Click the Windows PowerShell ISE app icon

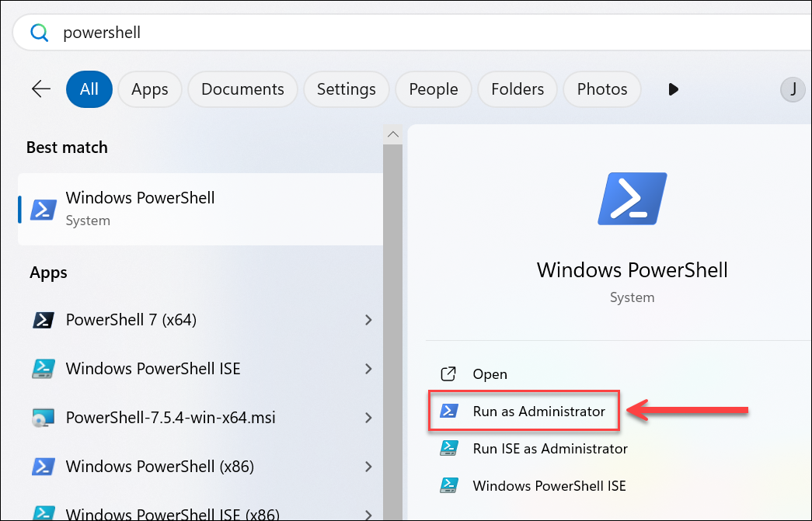(43, 369)
